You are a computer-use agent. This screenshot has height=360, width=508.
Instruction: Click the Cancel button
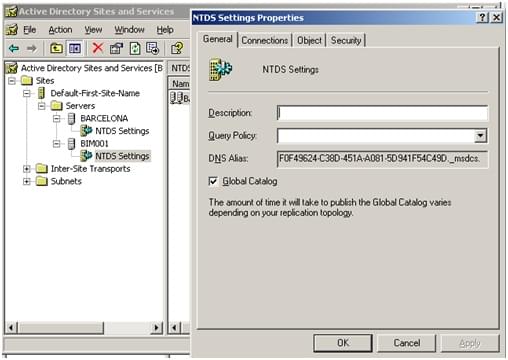407,343
